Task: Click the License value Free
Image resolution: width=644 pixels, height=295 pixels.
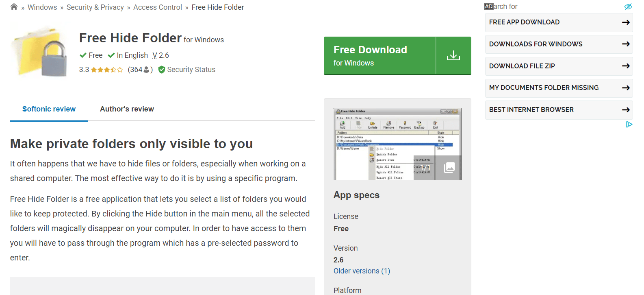Action: [341, 229]
